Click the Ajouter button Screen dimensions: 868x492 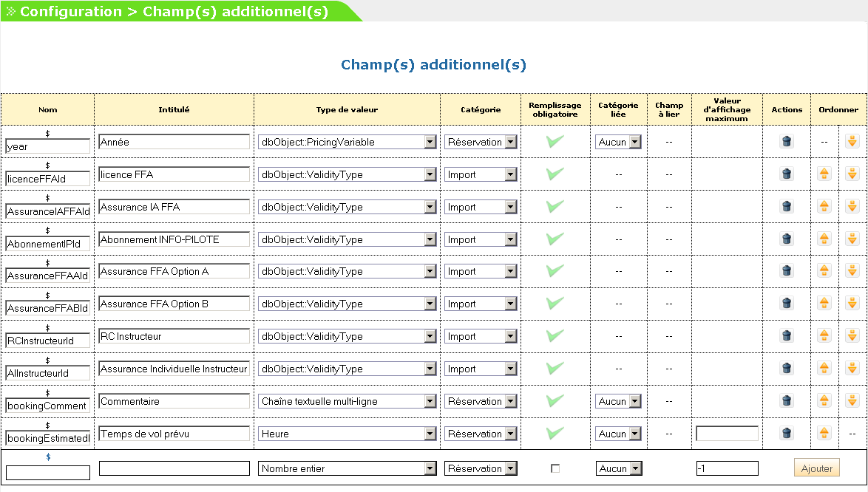(817, 468)
